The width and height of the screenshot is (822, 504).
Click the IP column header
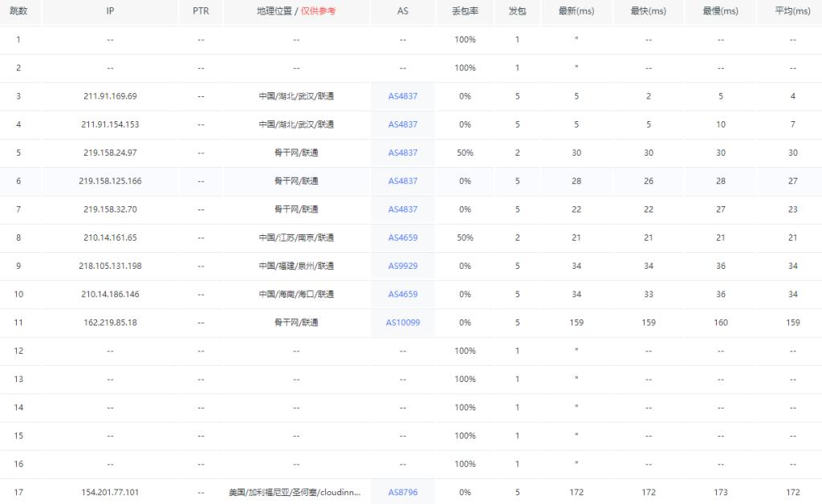point(109,11)
